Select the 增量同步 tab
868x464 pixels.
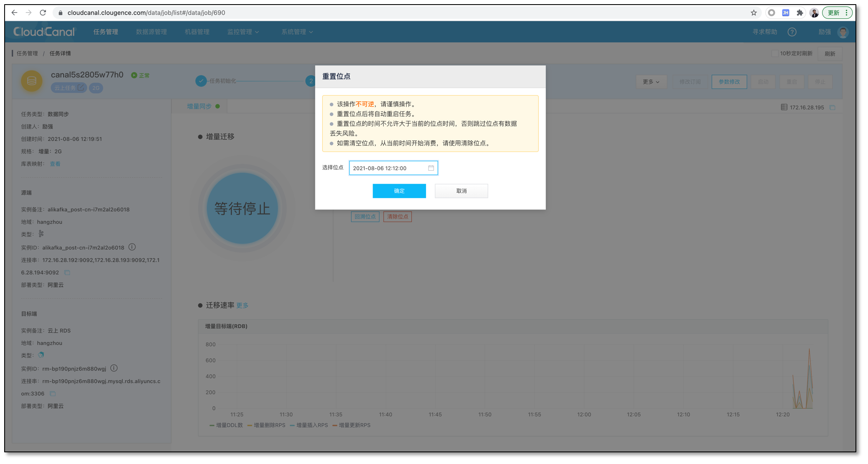tap(200, 106)
